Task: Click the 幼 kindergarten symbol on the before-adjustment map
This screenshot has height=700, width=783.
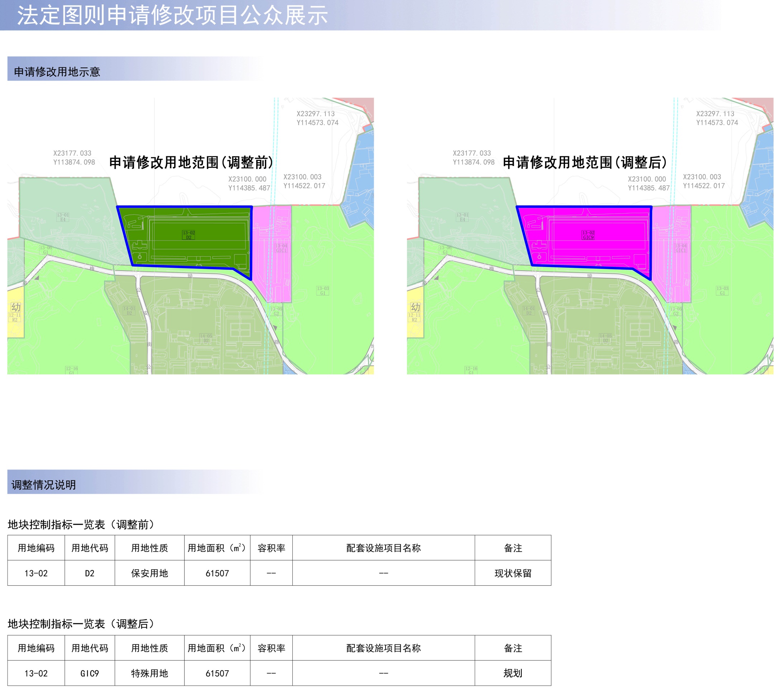Action: [x=16, y=307]
